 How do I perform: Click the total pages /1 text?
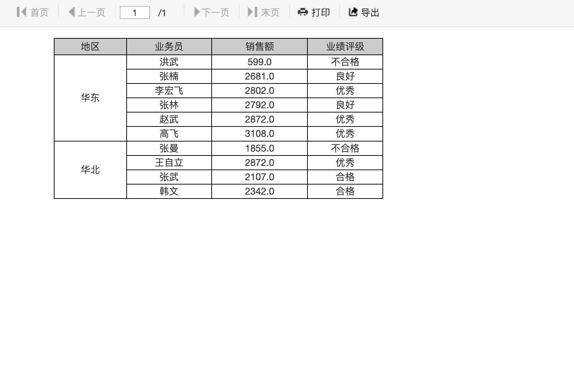(162, 13)
